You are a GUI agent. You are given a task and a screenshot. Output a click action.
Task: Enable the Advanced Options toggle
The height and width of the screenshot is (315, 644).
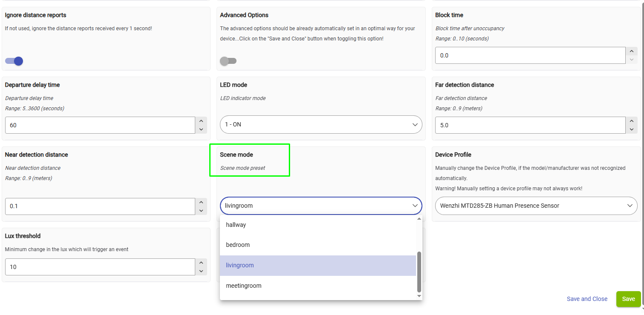228,61
